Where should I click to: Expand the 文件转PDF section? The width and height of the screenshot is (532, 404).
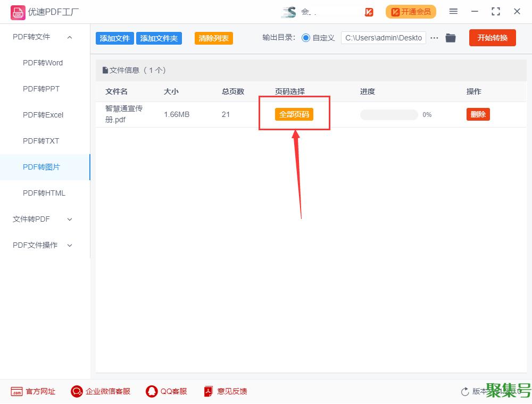pyautogui.click(x=70, y=219)
